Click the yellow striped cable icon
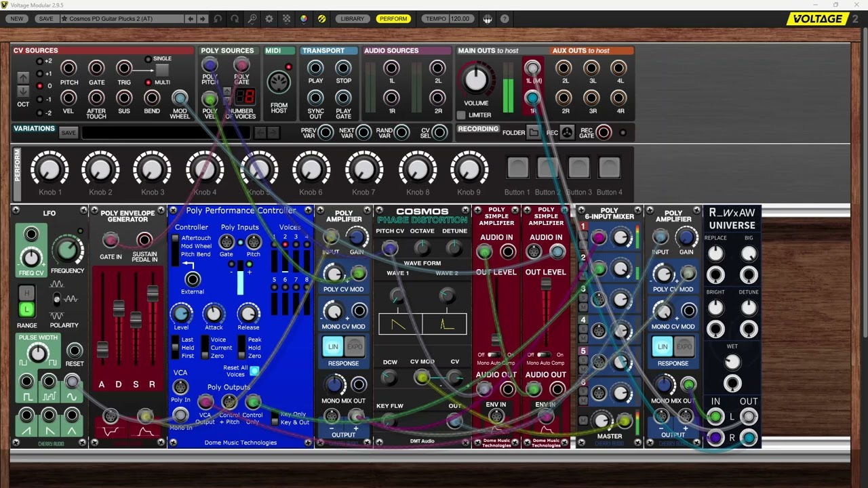The image size is (868, 488). (321, 19)
